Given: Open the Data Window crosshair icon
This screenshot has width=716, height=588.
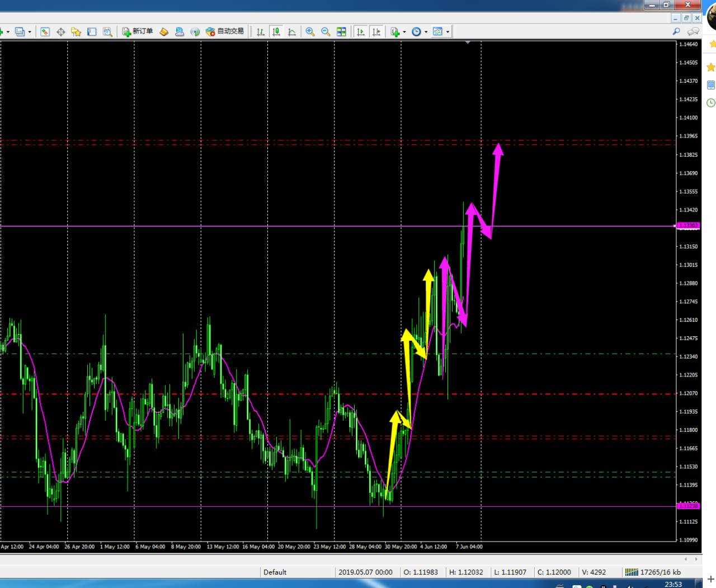Looking at the screenshot, I should pos(61,32).
